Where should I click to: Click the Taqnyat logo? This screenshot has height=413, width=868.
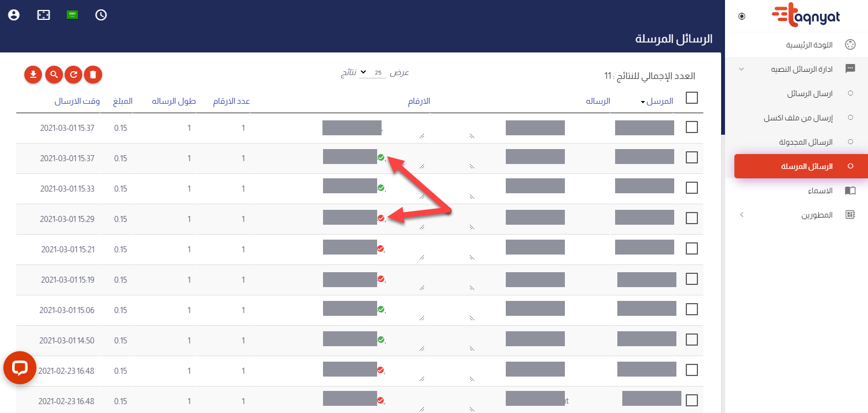(x=806, y=15)
